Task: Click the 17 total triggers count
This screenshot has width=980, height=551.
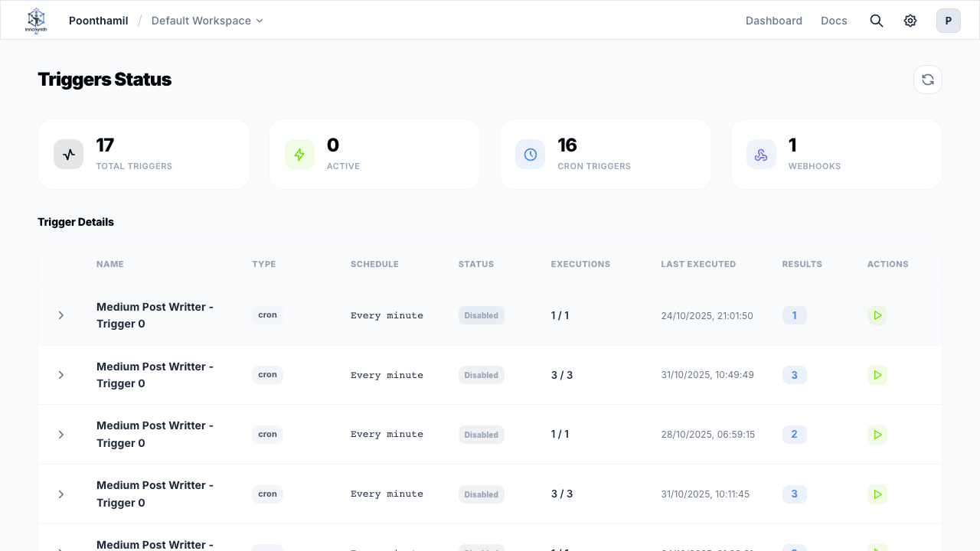Action: (105, 145)
